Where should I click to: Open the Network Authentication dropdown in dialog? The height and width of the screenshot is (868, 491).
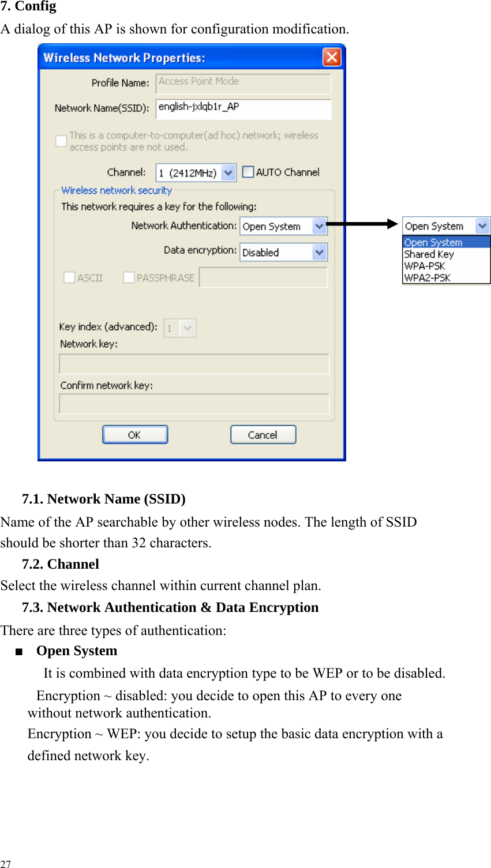(x=284, y=226)
